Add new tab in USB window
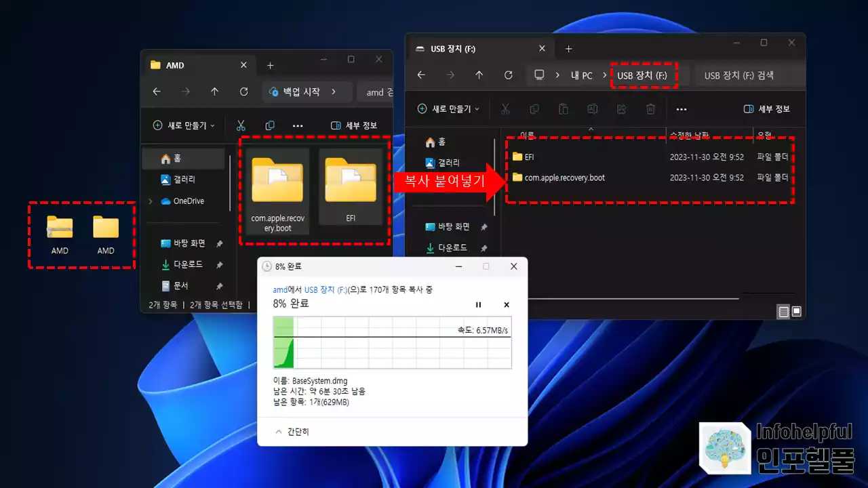This screenshot has width=868, height=488. [568, 49]
